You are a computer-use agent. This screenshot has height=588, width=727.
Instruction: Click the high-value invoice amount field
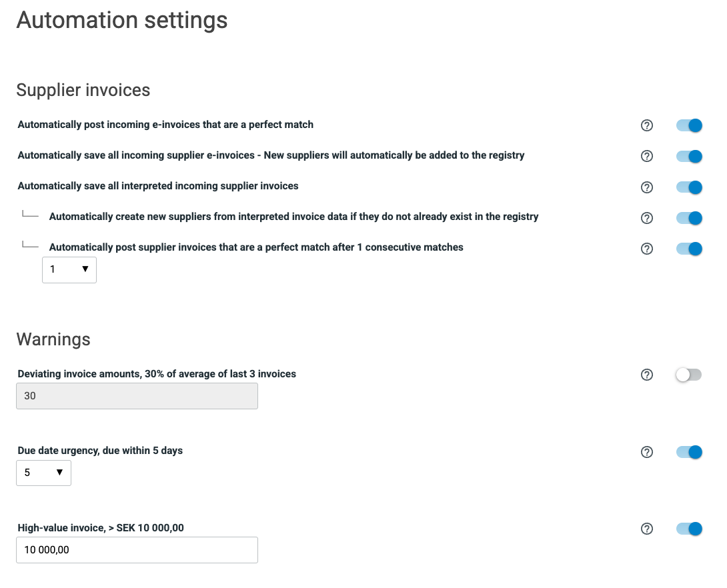pos(137,550)
